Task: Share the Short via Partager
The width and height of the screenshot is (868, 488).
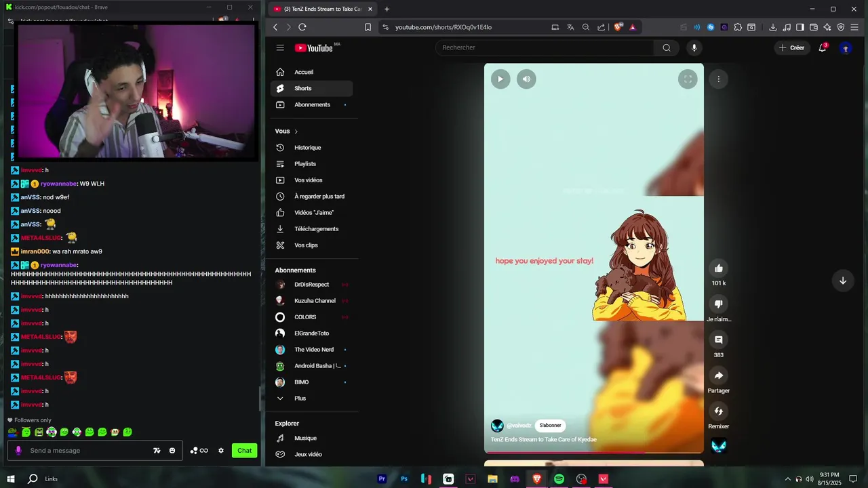Action: pyautogui.click(x=719, y=375)
